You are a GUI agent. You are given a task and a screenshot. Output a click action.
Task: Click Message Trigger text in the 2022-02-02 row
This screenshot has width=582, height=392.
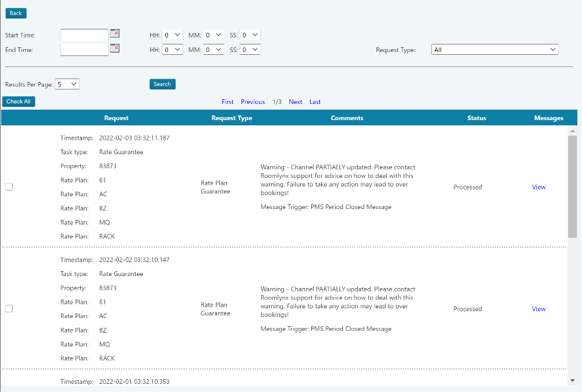[326, 329]
